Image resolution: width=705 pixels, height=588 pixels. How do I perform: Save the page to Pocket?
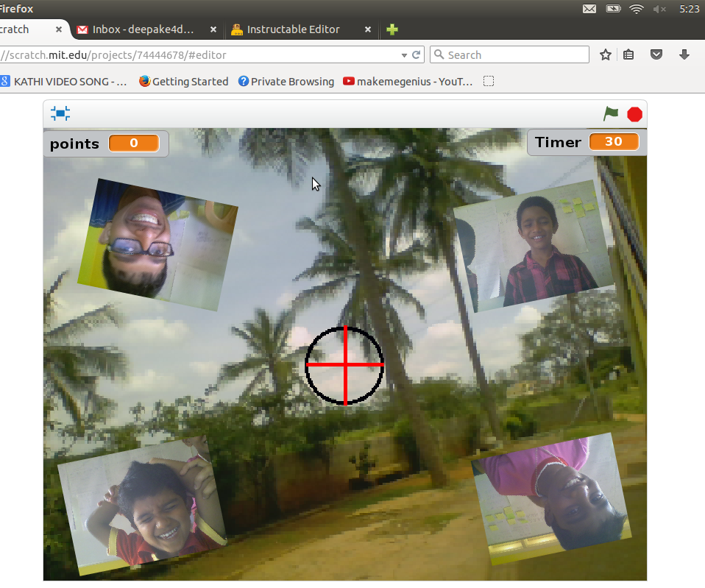coord(656,54)
